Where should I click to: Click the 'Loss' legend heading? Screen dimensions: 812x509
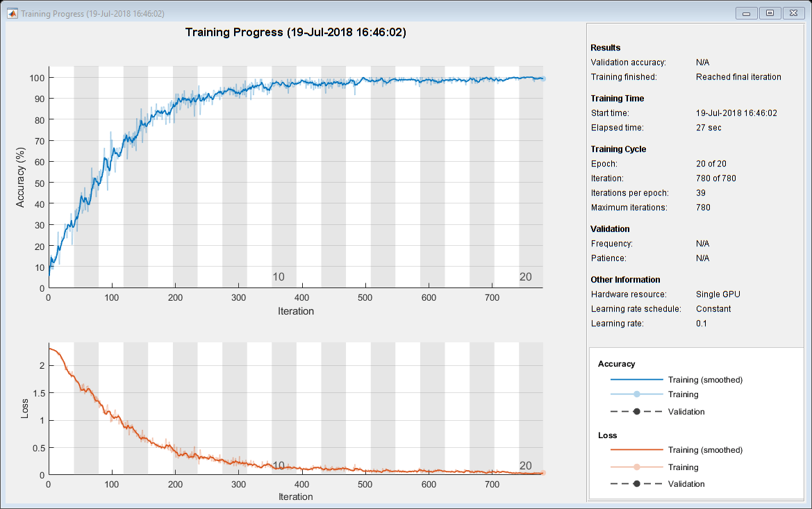pos(608,435)
